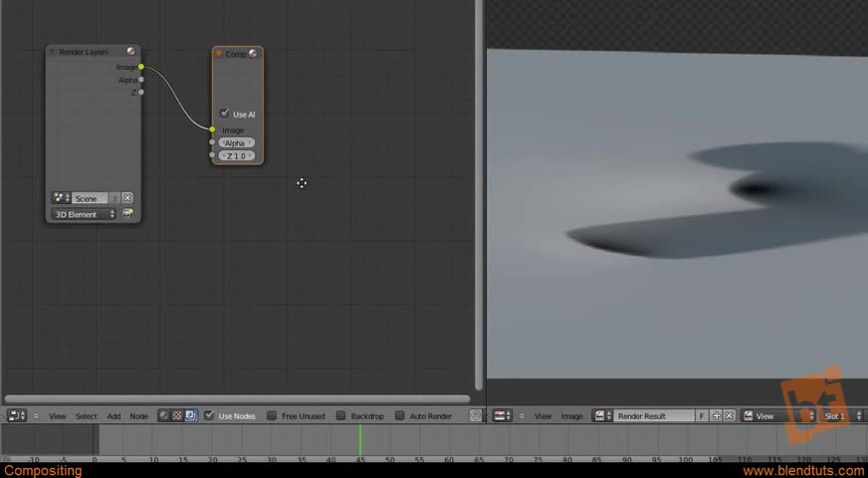Switch to material nodes tree type
The image size is (868, 478).
[164, 415]
